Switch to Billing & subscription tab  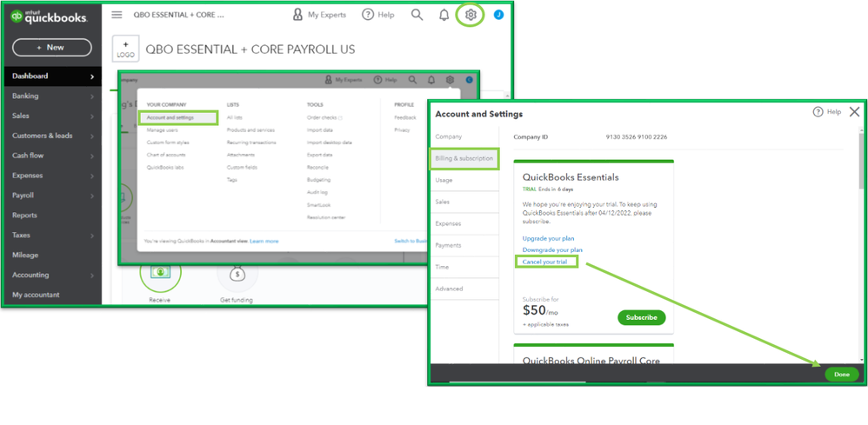click(464, 159)
